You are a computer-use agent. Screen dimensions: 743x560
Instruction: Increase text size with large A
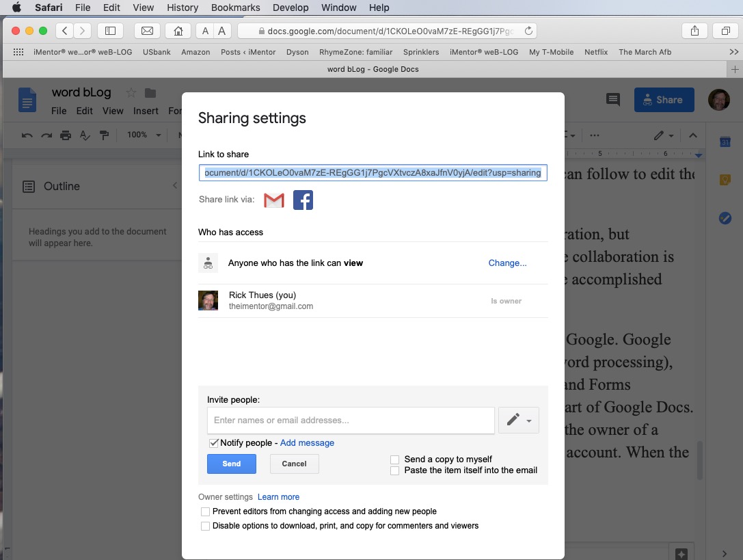221,31
